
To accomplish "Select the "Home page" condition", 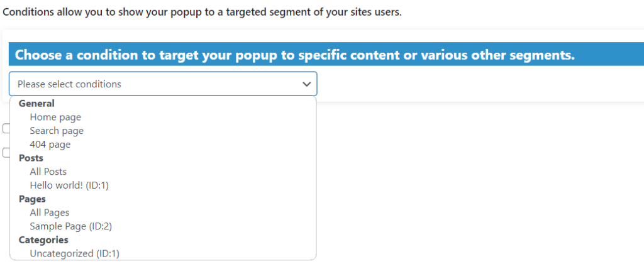I will pos(55,117).
